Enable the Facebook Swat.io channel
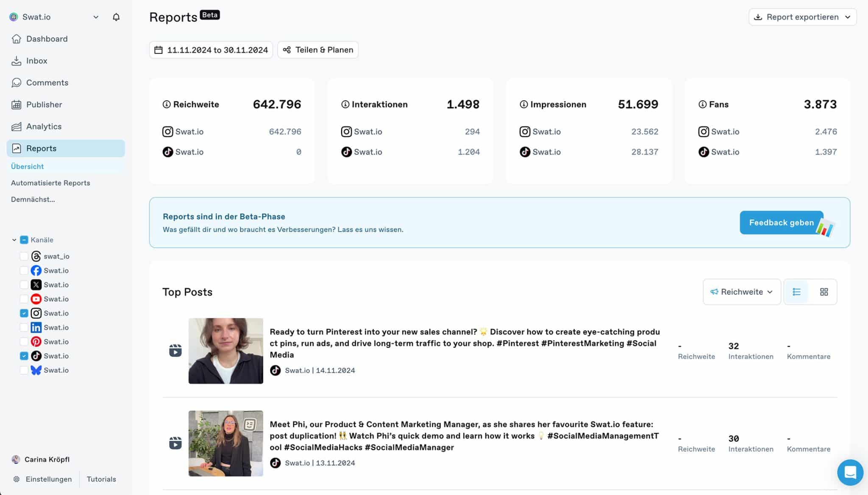This screenshot has width=868, height=495. coord(24,270)
